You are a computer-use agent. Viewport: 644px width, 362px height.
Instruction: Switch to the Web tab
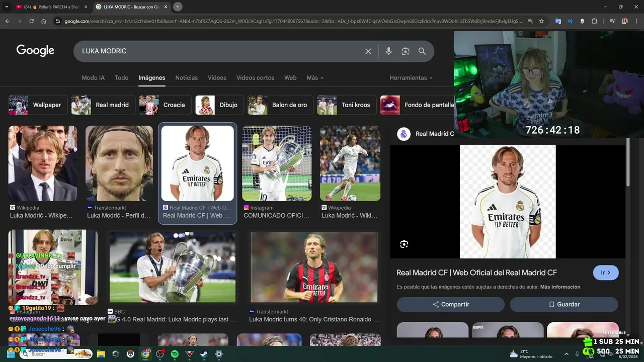coord(290,78)
